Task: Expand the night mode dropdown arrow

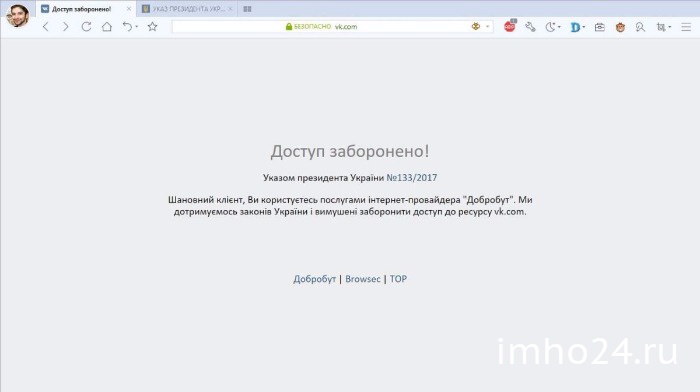Action: (x=559, y=27)
